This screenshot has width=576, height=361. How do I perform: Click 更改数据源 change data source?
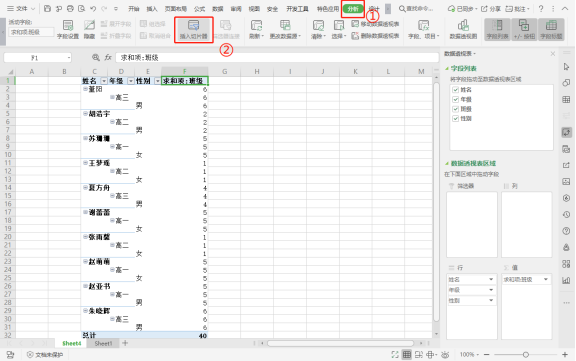285,29
